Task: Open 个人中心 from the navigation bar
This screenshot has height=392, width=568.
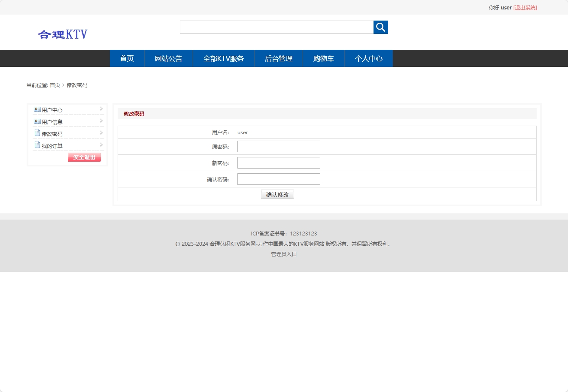Action: coord(368,58)
